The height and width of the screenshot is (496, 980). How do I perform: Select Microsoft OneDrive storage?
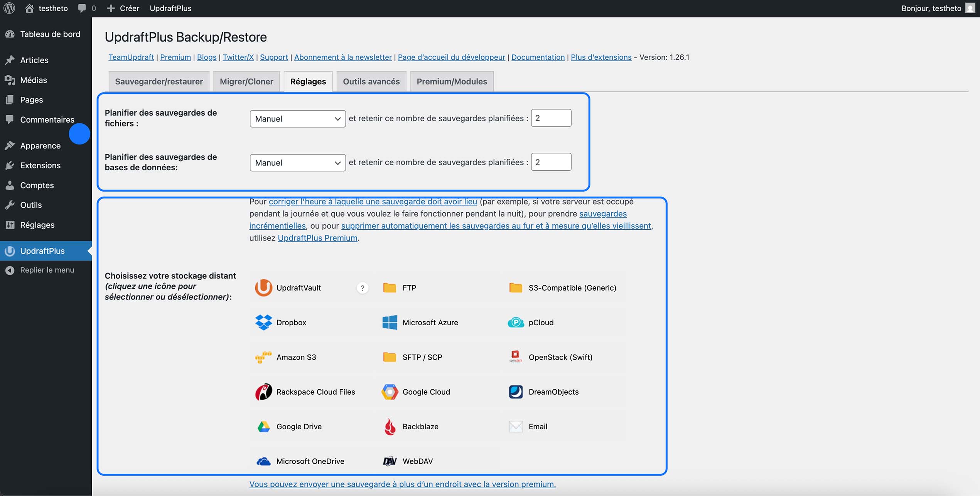tap(263, 461)
